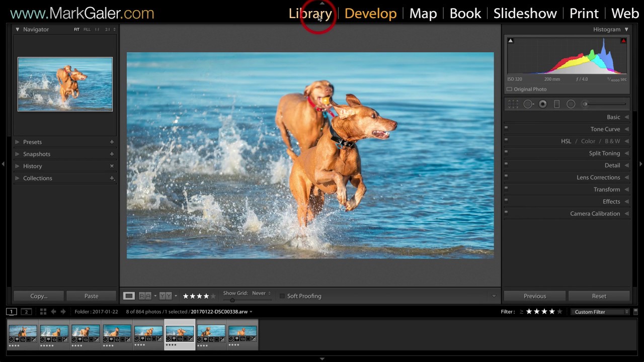Toggle Effects panel on/off switch
This screenshot has height=362, width=644.
pos(506,201)
